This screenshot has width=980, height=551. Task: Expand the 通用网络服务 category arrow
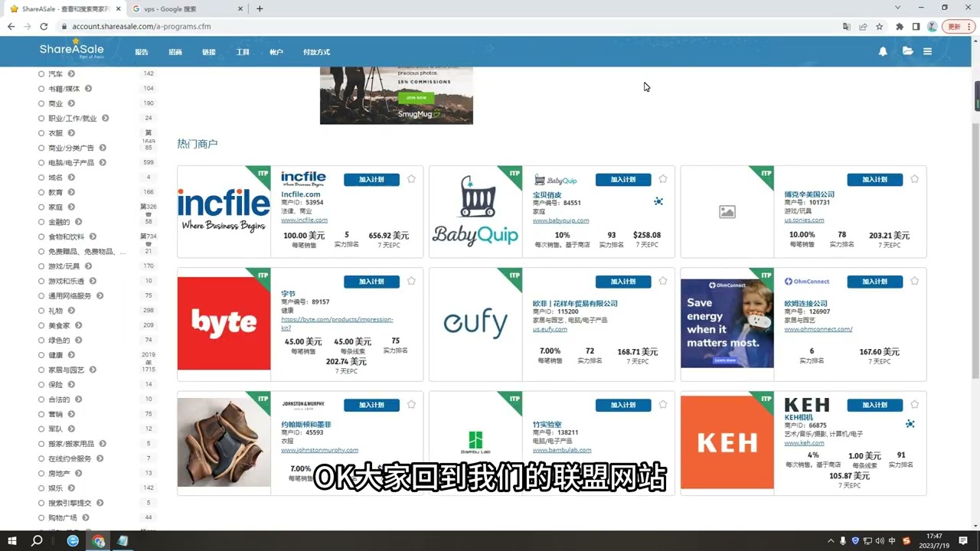point(100,295)
